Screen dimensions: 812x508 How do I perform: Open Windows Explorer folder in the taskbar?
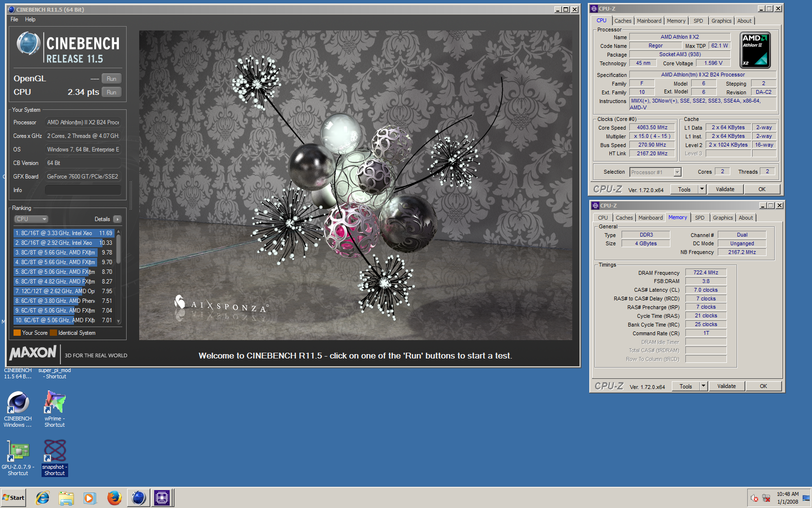tap(66, 497)
